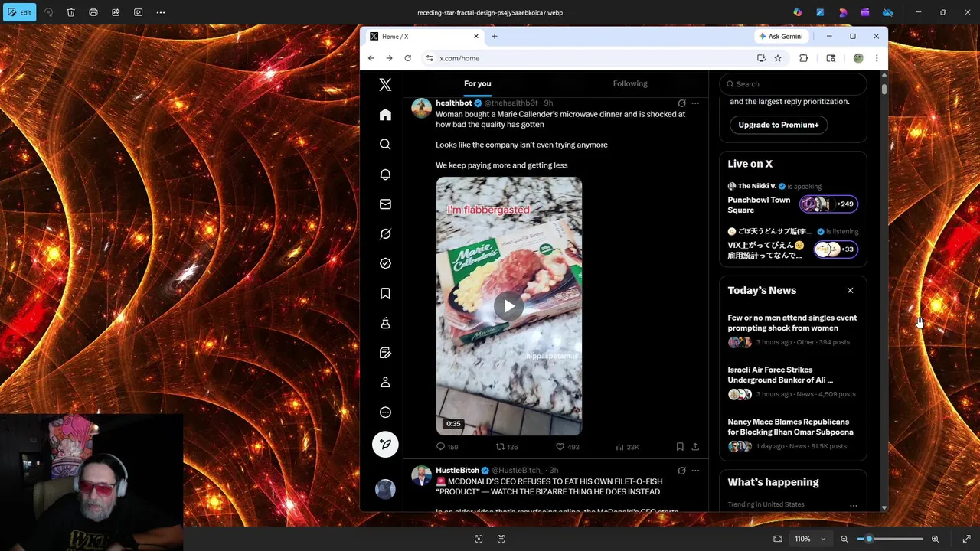Open Bookmarks icon in X sidebar
The image size is (980, 551).
tap(385, 293)
